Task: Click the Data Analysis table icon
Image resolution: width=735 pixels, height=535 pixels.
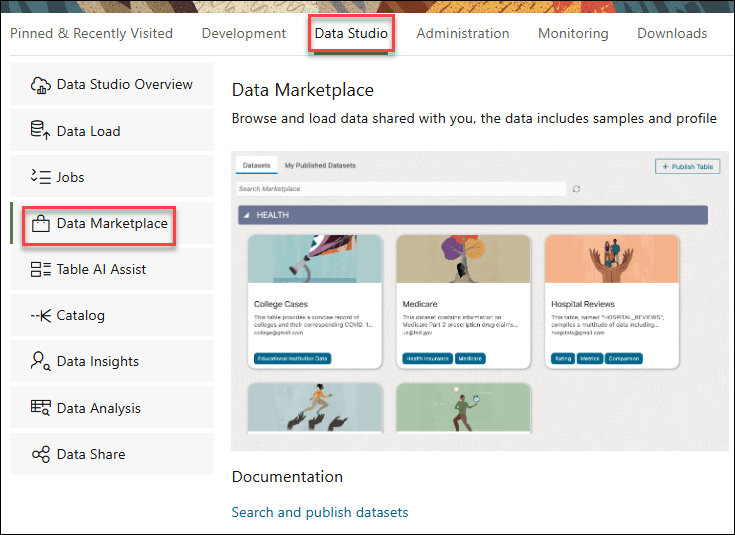Action: (41, 408)
